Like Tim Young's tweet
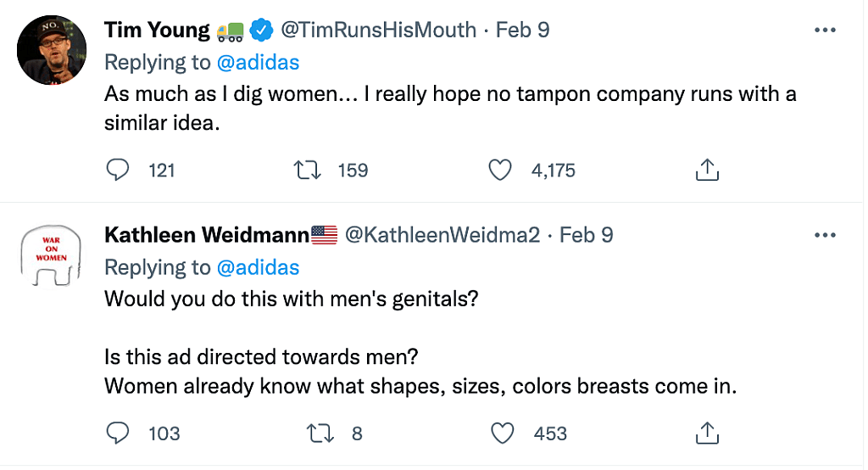 coord(501,171)
